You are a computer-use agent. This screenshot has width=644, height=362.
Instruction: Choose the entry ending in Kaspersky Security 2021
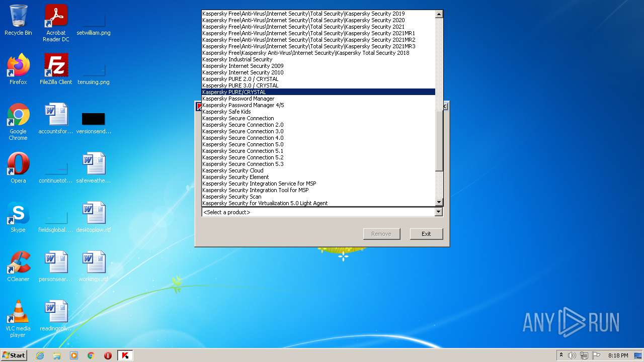(318, 27)
